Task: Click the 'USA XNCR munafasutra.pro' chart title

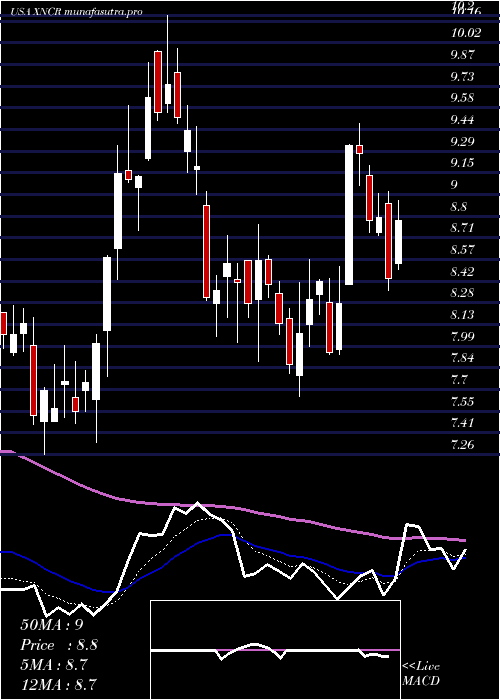Action: pos(76,12)
